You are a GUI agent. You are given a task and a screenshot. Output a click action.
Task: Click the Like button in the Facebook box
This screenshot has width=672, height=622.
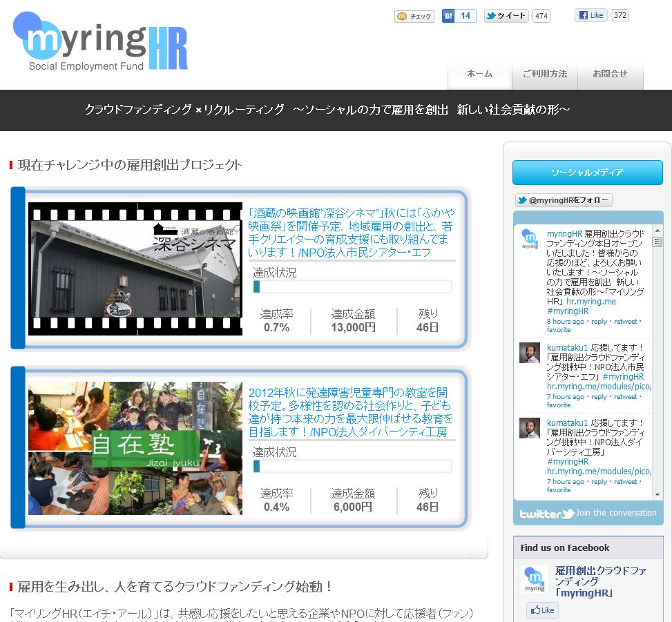click(x=542, y=610)
